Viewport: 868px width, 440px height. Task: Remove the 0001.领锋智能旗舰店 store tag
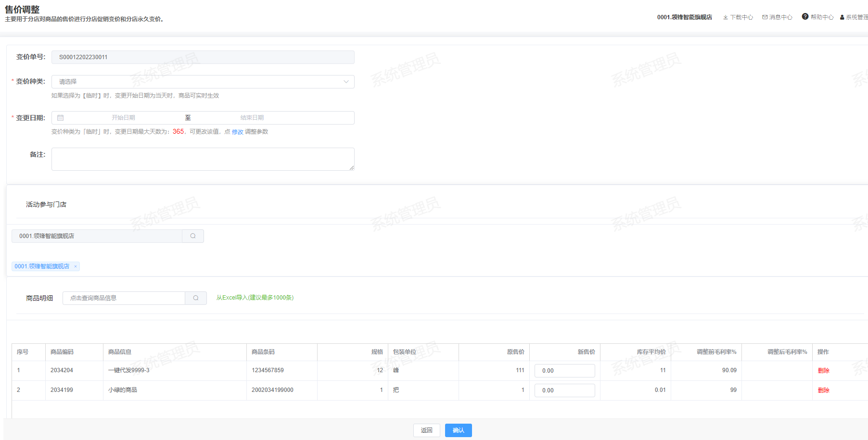point(76,266)
